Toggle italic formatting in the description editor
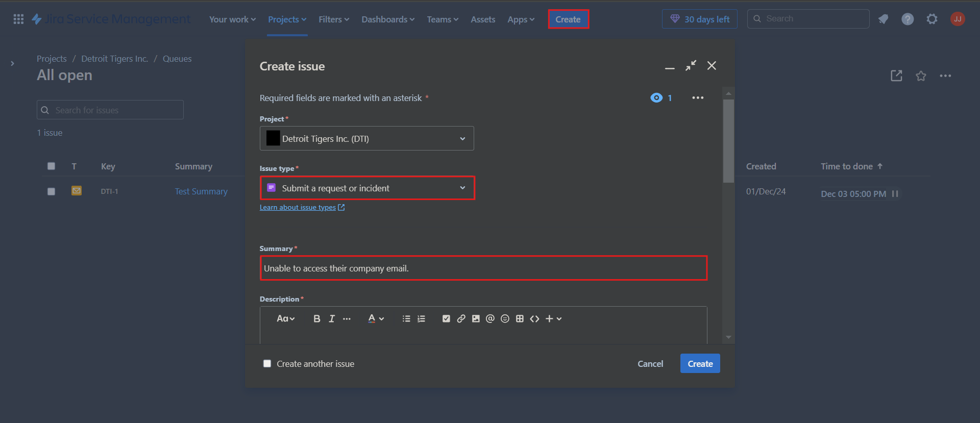 pyautogui.click(x=332, y=318)
